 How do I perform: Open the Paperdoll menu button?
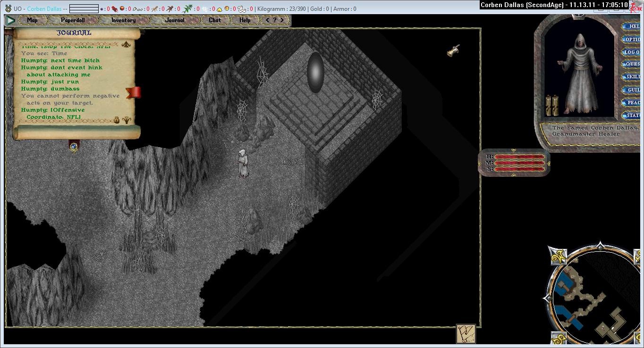click(74, 20)
